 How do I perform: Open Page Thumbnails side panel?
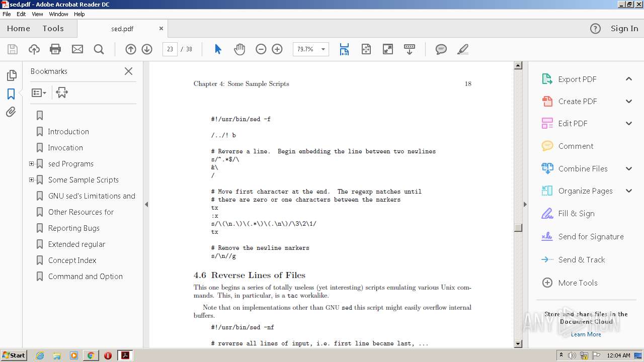pyautogui.click(x=11, y=75)
